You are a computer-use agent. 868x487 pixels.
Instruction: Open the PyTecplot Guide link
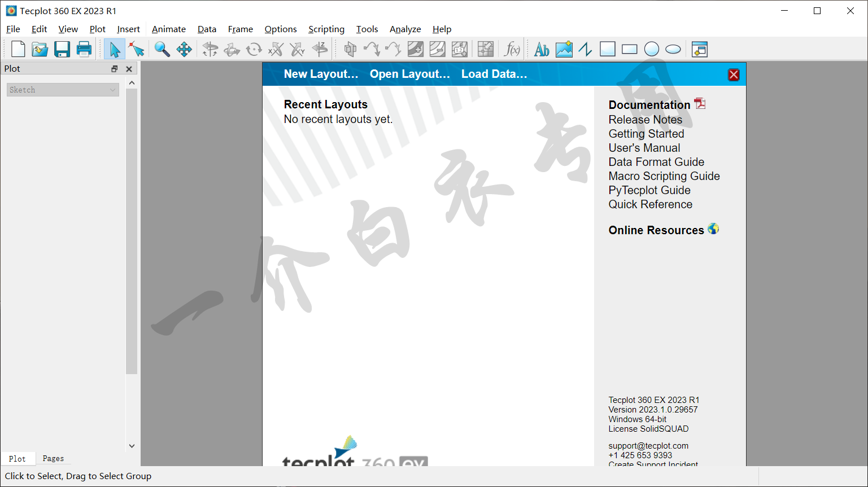649,190
